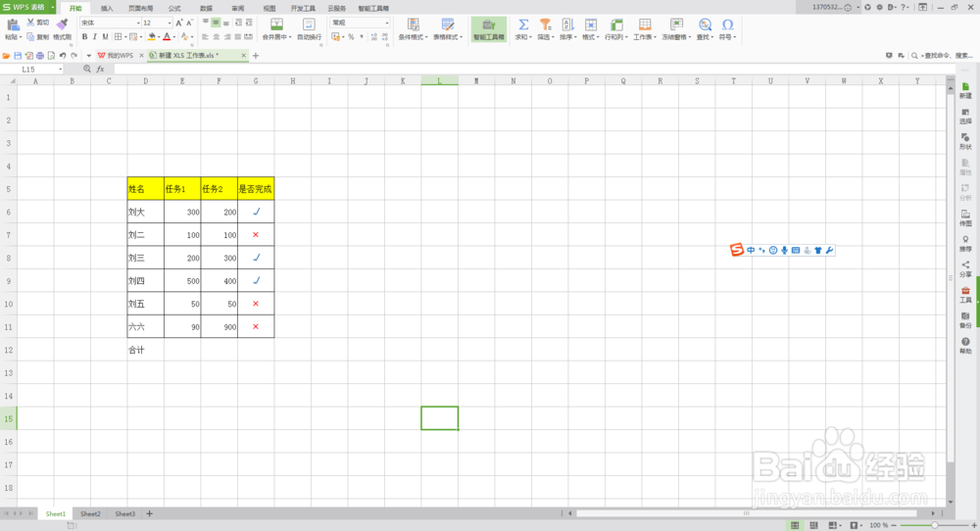Add a new sheet with plus button
The image size is (980, 531).
tap(149, 513)
